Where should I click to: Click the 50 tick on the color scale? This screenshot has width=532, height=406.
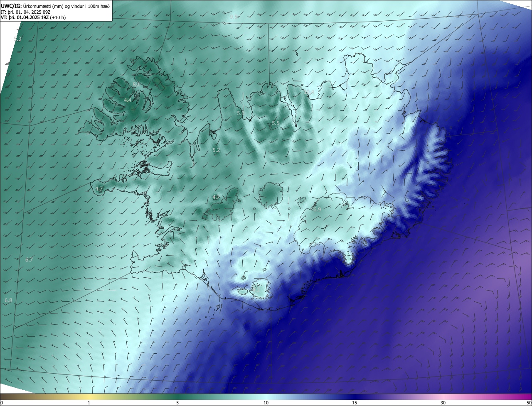coord(529,403)
